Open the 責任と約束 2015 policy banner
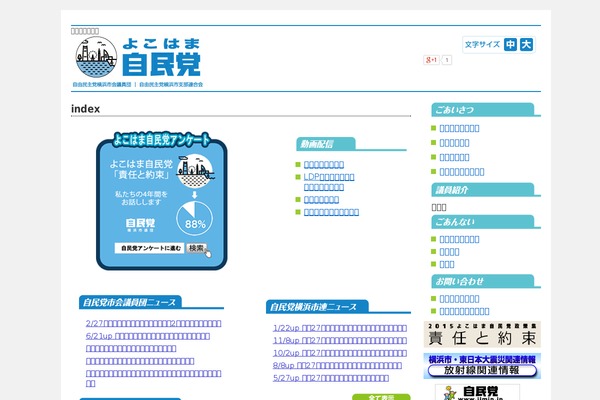This screenshot has width=600, height=400. pos(482,335)
